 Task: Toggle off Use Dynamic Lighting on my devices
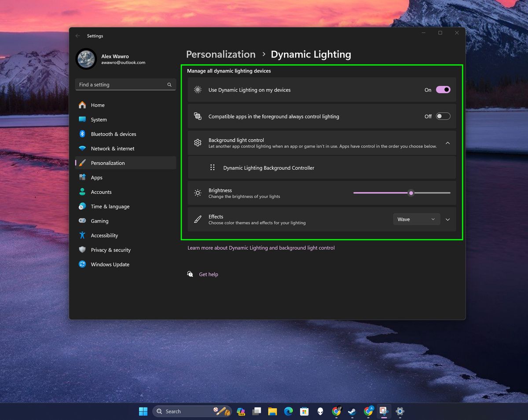click(443, 89)
